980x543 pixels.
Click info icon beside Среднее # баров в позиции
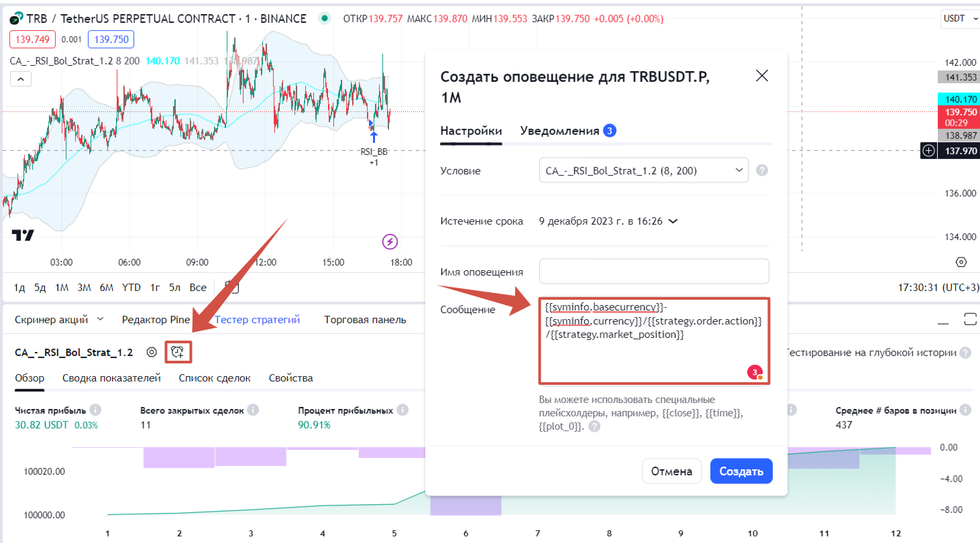[965, 410]
